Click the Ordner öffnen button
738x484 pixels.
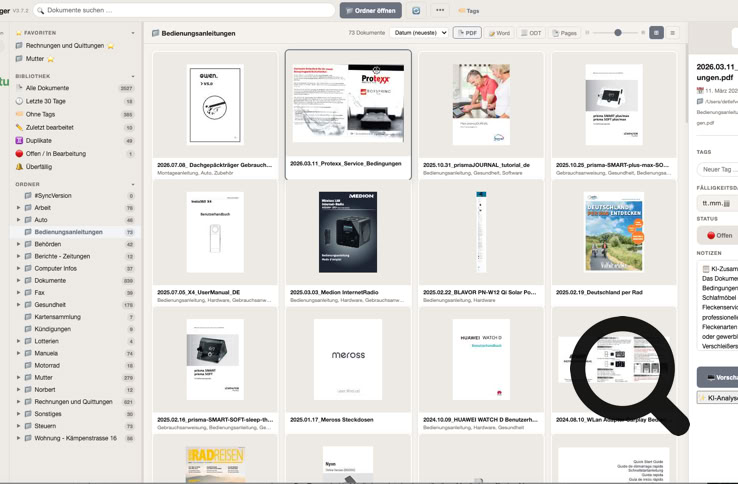371,10
